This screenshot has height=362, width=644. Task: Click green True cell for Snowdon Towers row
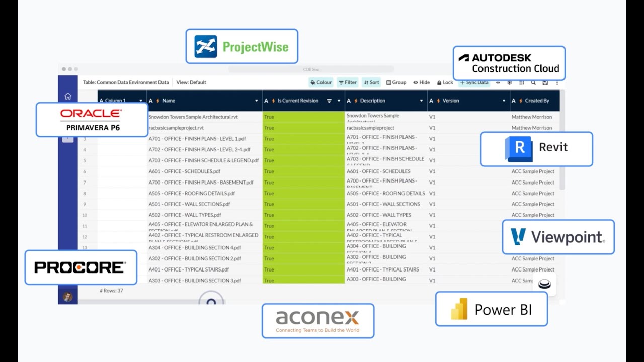click(303, 117)
